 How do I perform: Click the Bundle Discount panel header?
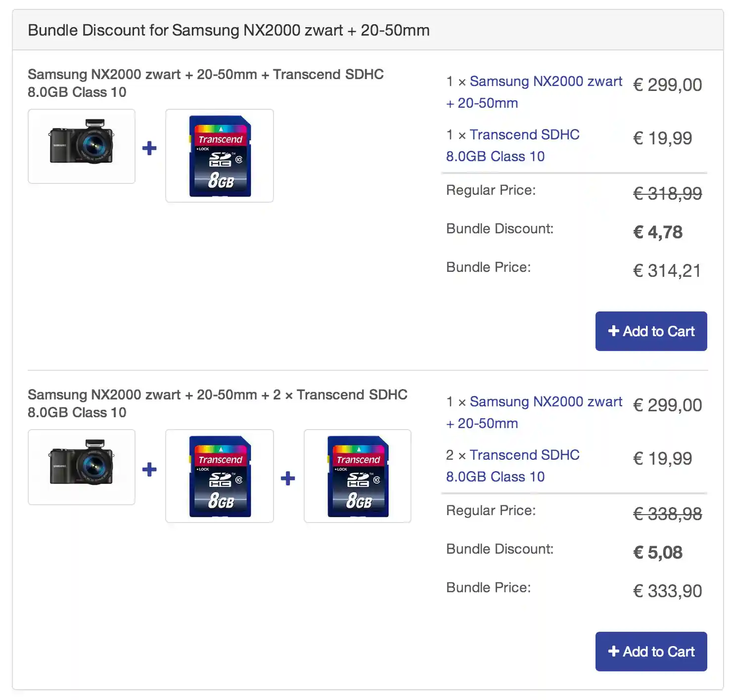click(229, 30)
